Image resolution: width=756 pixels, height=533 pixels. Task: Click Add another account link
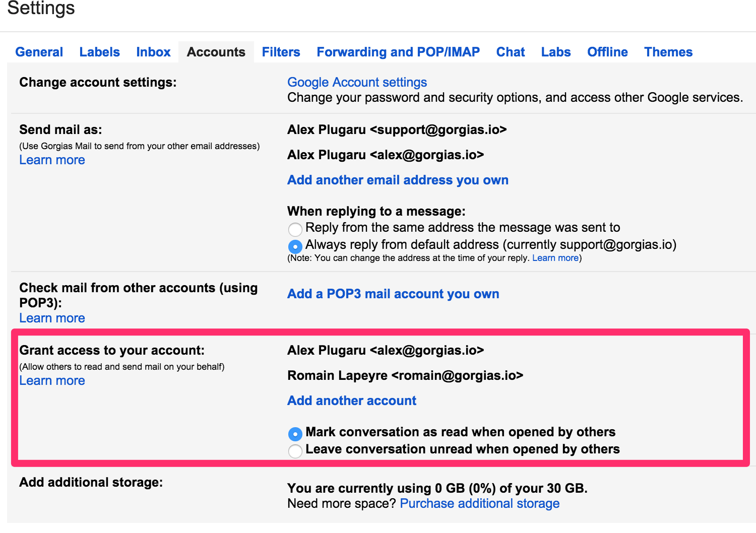[352, 401]
